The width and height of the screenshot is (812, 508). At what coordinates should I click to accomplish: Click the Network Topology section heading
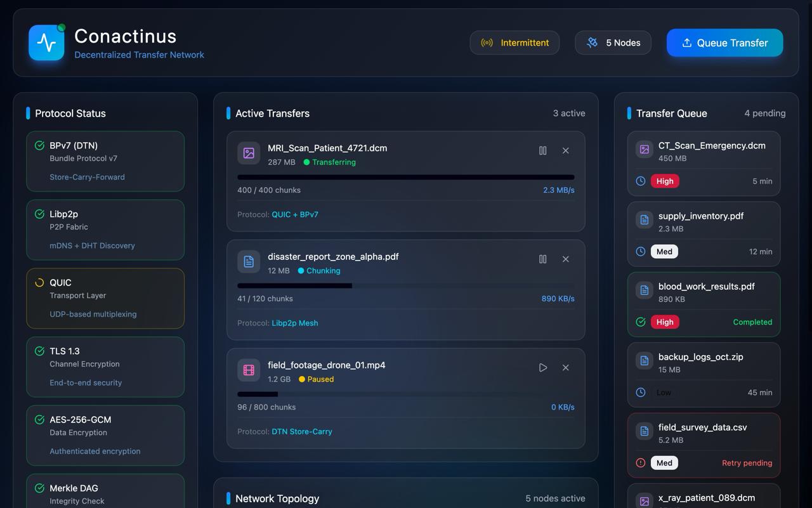coord(277,498)
